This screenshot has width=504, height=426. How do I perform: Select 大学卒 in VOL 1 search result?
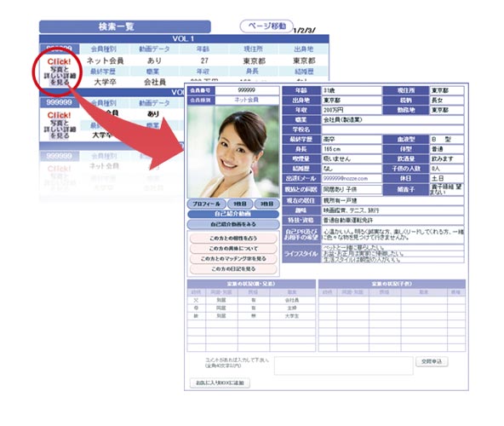(105, 83)
